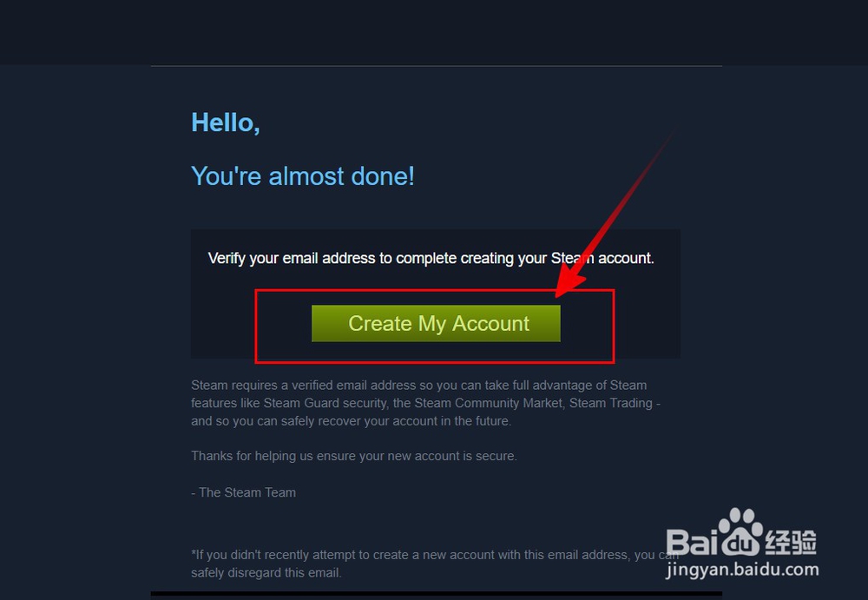Select the "Hello," greeting heading

point(226,123)
